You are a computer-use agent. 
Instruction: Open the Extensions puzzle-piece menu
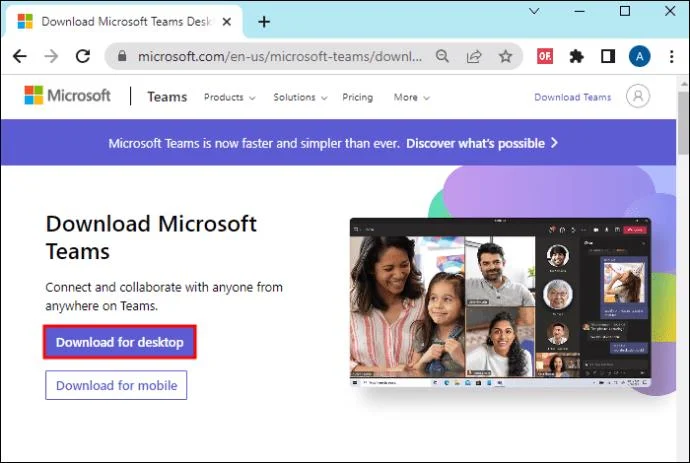pos(576,56)
